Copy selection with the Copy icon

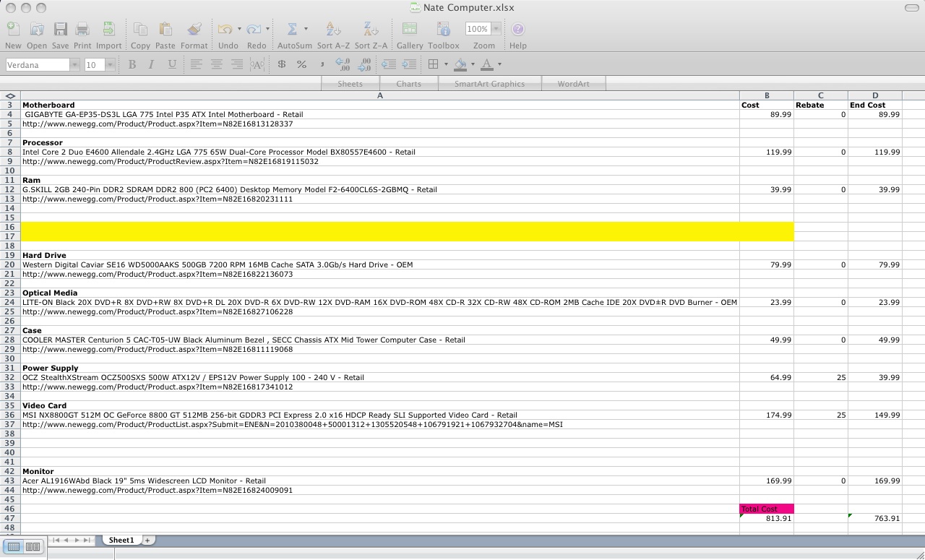(x=140, y=30)
